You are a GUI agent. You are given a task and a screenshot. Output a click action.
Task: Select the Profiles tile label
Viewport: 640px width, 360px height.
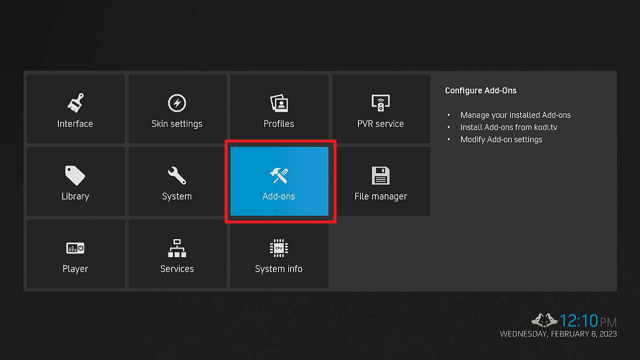(x=279, y=124)
